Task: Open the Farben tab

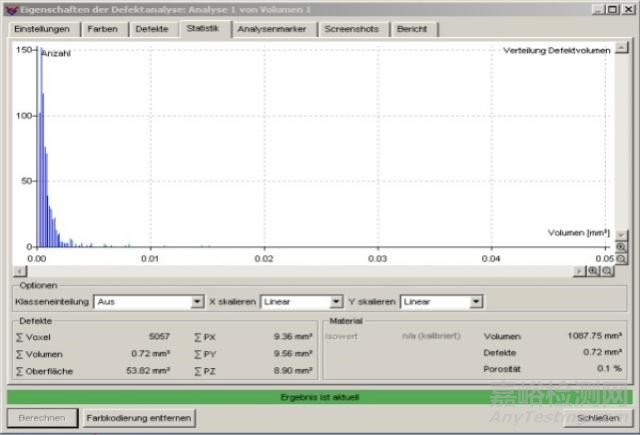Action: coord(102,29)
